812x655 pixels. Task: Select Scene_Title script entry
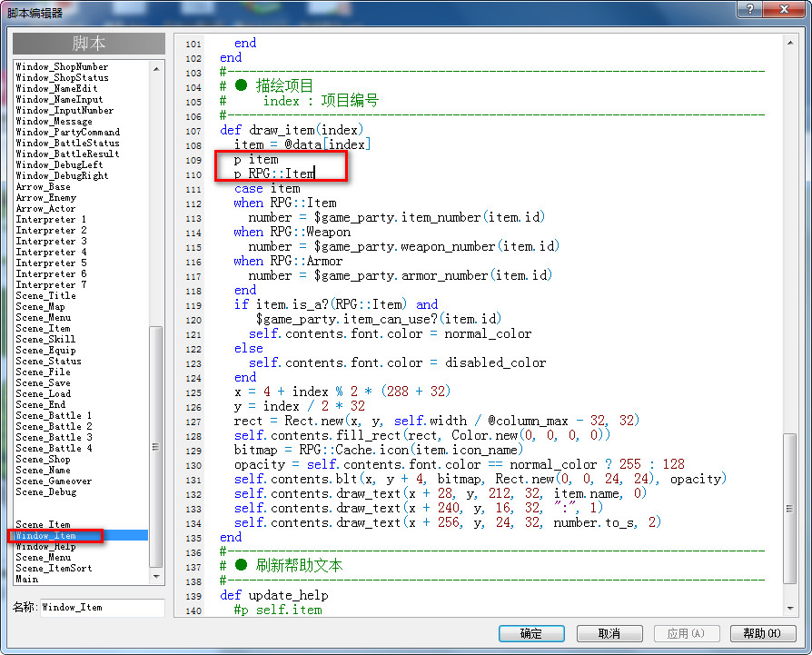[x=45, y=295]
